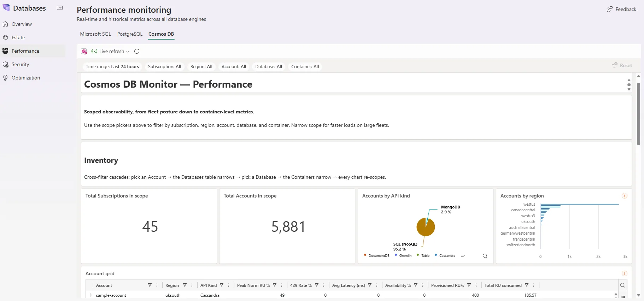Filter the Availability % column
Image resolution: width=644 pixels, height=301 pixels.
pyautogui.click(x=416, y=285)
